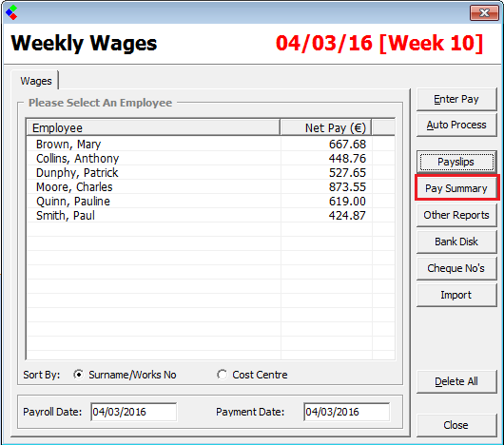Close the window with the red X
Viewport: 504px width, 445px height.
(x=484, y=12)
